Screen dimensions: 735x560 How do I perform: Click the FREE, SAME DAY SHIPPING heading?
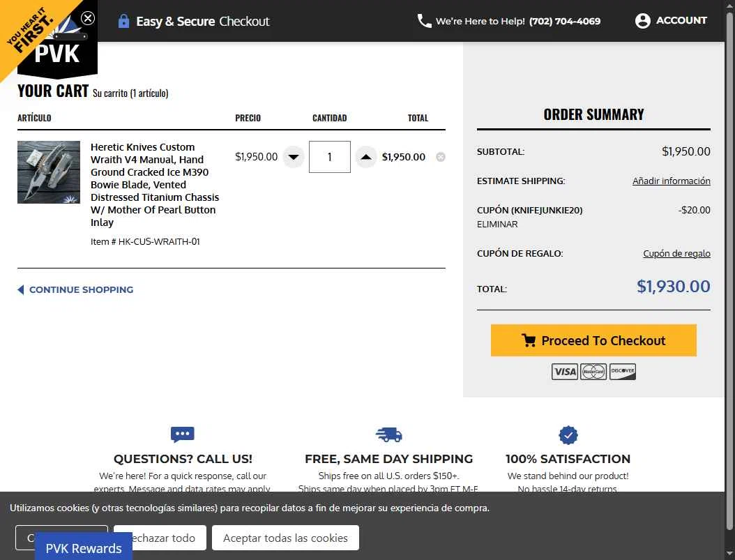point(388,459)
